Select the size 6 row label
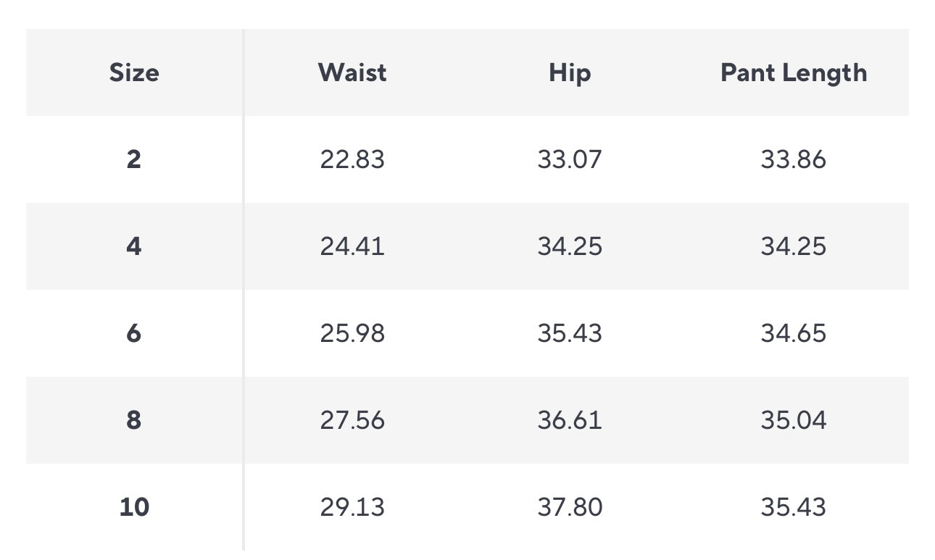The height and width of the screenshot is (560, 935). tap(134, 333)
